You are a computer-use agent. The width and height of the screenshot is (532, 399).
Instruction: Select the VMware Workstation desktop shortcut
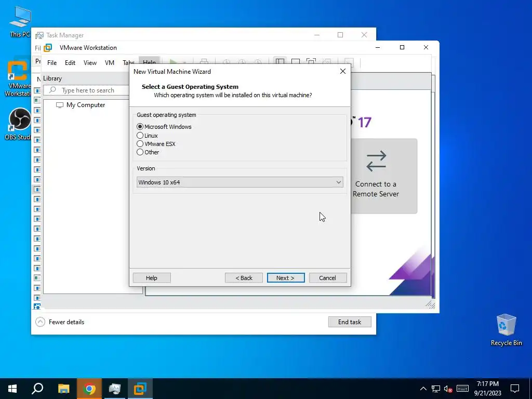[18, 79]
